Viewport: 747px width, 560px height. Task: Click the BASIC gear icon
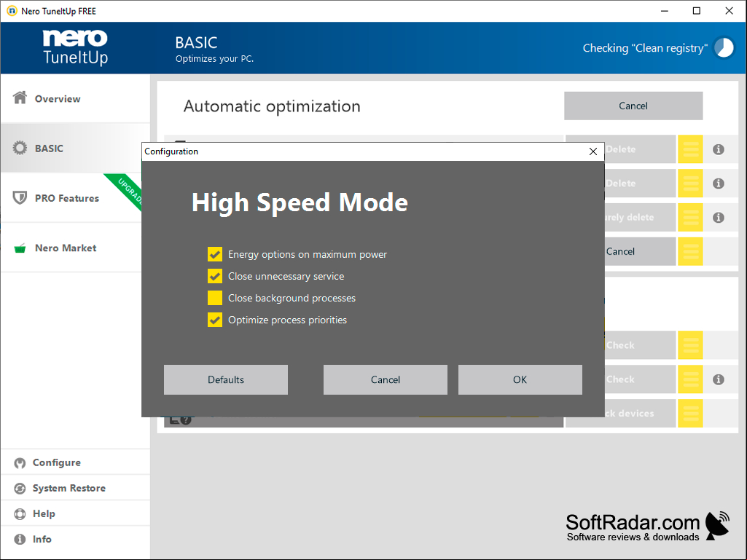[20, 148]
